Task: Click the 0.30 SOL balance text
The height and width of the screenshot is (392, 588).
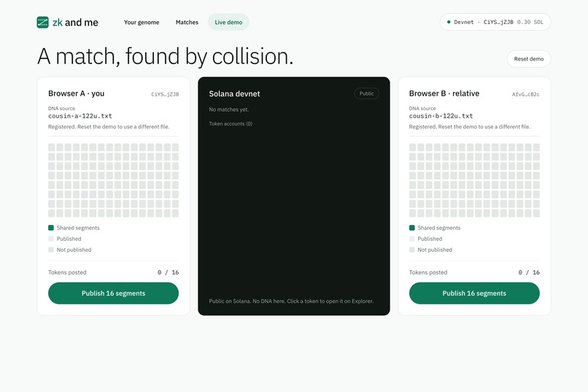Action: tap(530, 22)
